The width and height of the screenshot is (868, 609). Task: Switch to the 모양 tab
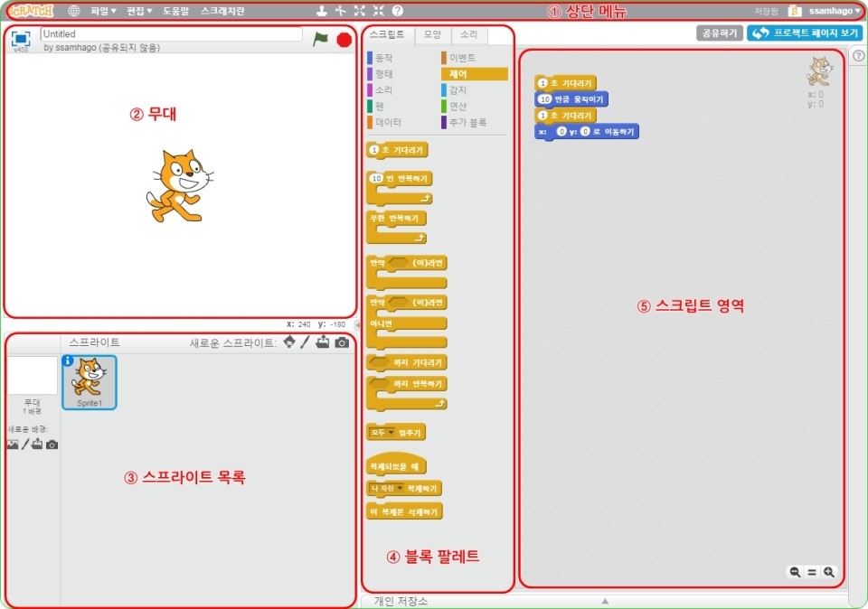coord(433,35)
